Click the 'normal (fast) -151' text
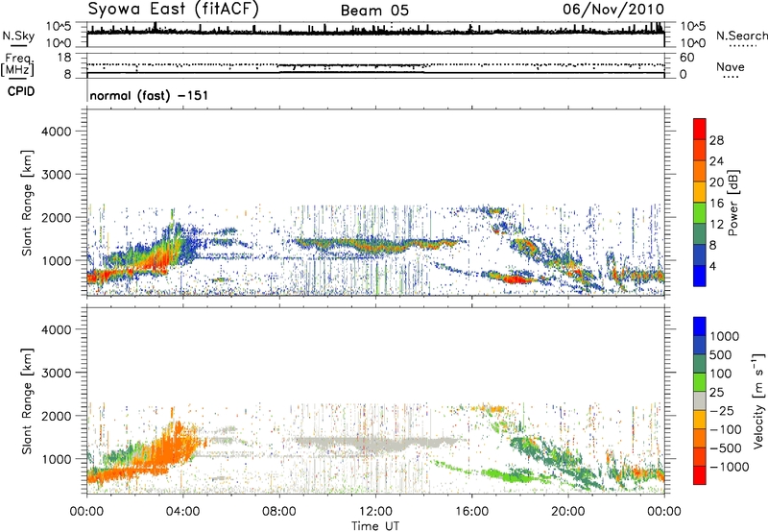 tap(149, 95)
